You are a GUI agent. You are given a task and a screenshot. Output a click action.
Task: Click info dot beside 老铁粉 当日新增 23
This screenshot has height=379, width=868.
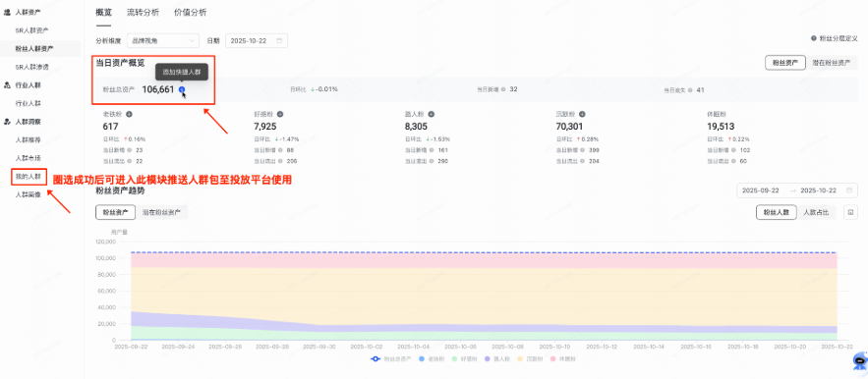[x=130, y=150]
